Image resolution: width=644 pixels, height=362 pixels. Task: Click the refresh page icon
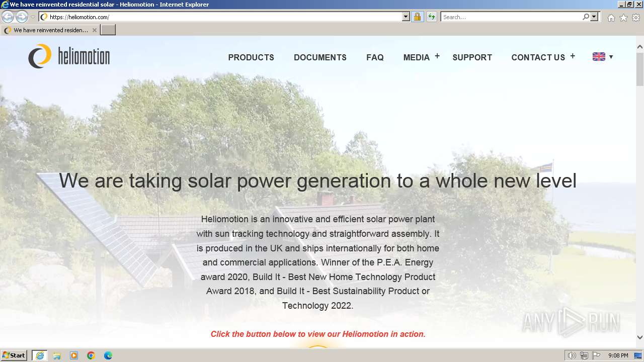pyautogui.click(x=431, y=17)
